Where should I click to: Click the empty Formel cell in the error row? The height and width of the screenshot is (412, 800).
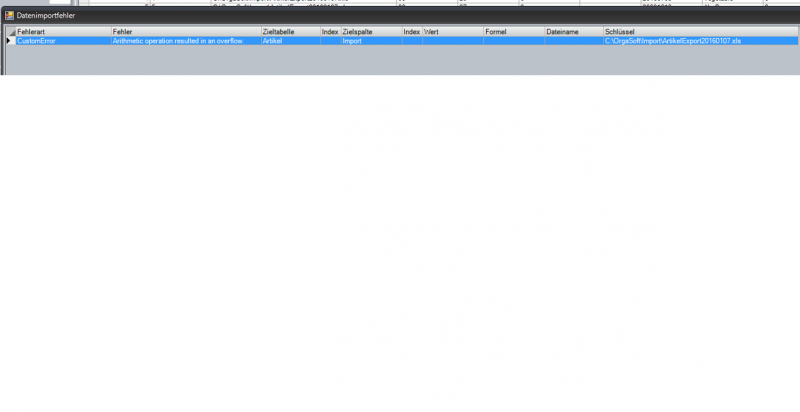pos(513,41)
